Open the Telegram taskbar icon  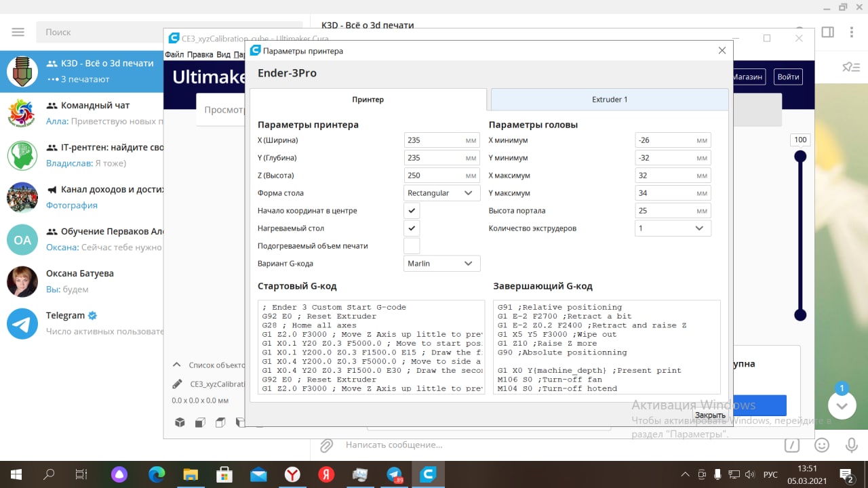tap(394, 474)
